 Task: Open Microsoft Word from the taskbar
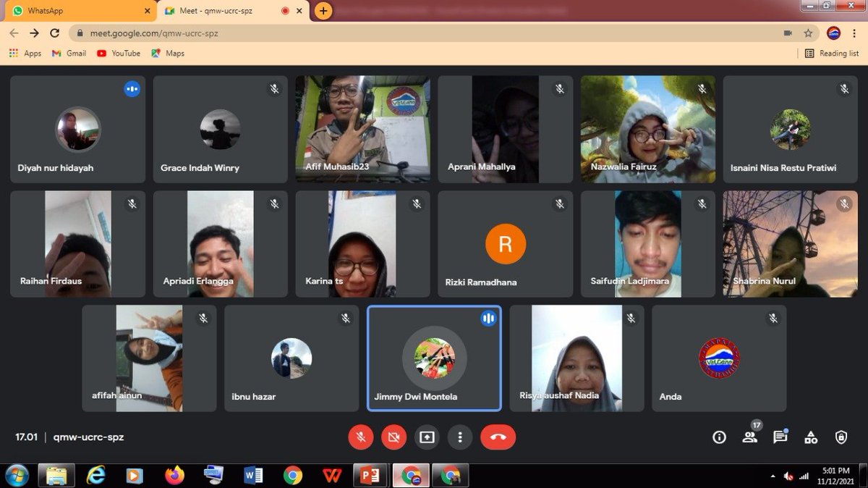point(254,475)
